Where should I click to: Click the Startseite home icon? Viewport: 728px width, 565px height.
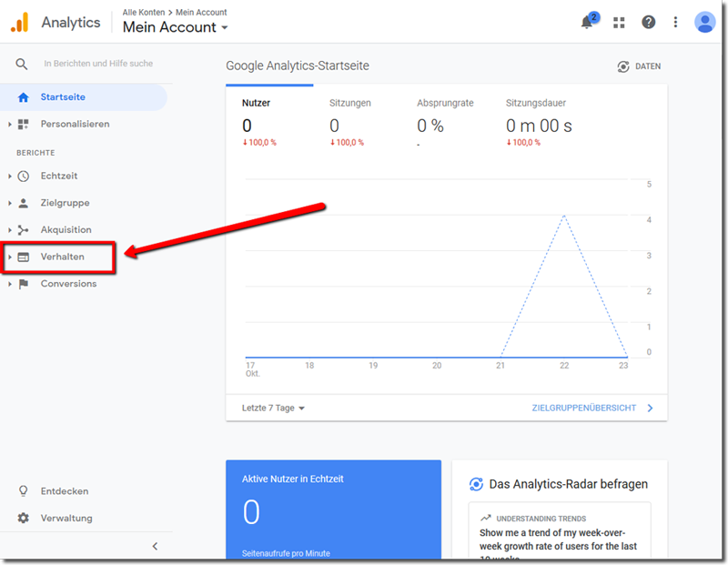coord(24,97)
